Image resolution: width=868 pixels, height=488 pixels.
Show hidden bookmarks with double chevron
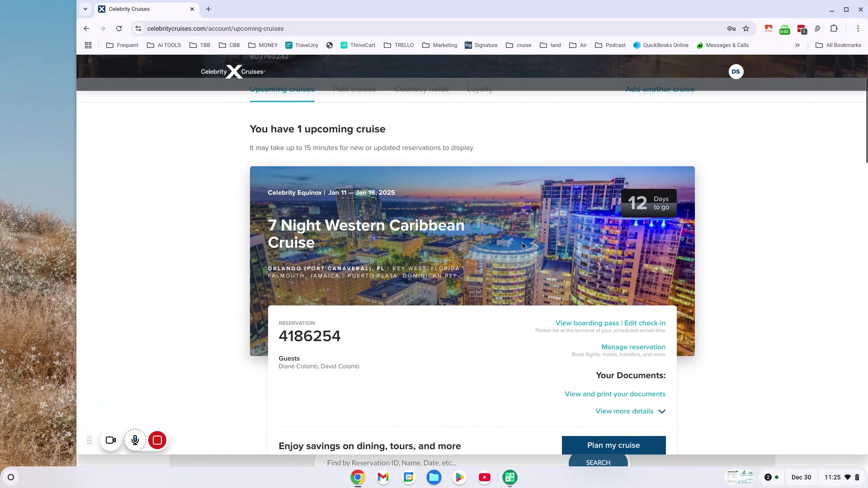pos(797,45)
